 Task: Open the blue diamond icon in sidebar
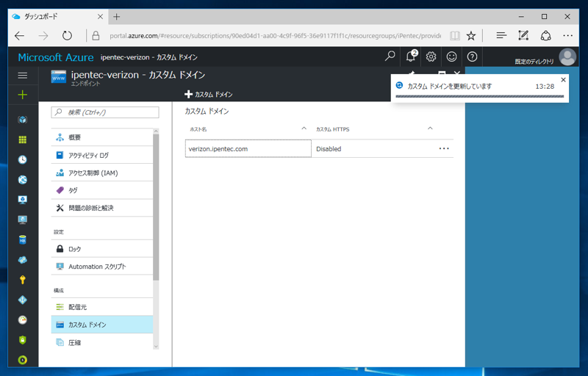(x=23, y=300)
